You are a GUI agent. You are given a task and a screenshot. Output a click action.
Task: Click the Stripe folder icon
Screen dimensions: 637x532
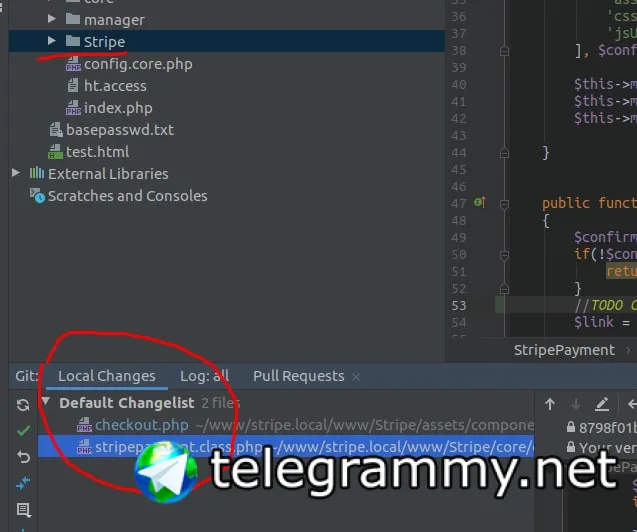tap(73, 41)
